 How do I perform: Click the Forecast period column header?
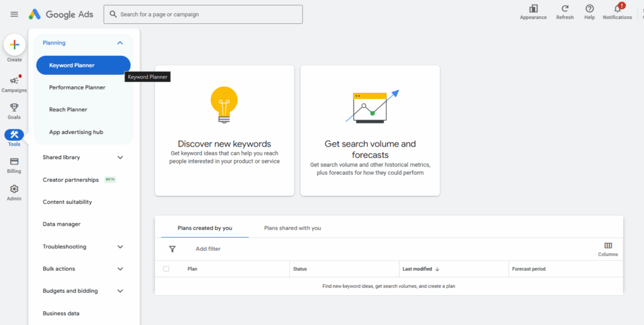529,269
